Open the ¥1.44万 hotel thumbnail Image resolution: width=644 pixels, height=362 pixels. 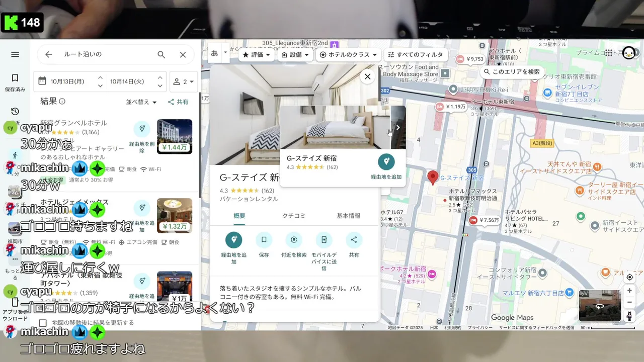click(175, 136)
